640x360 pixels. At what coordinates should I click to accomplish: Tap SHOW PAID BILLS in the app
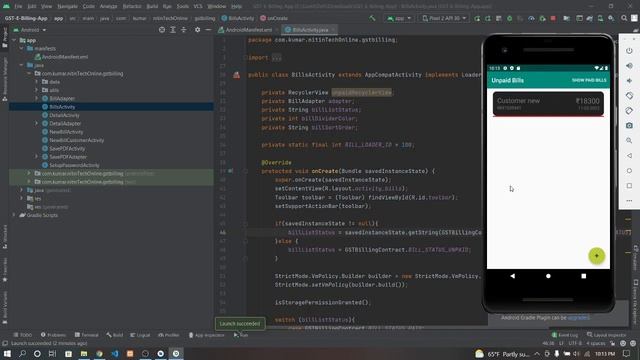pos(589,80)
